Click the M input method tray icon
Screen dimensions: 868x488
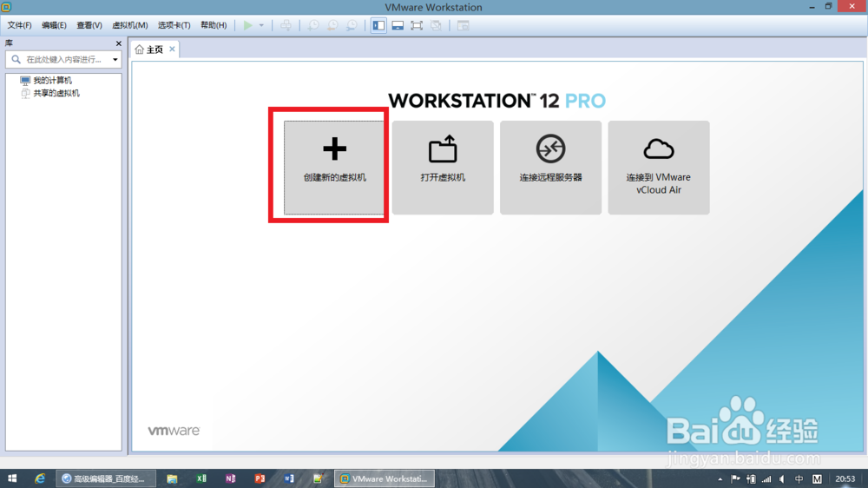click(817, 479)
